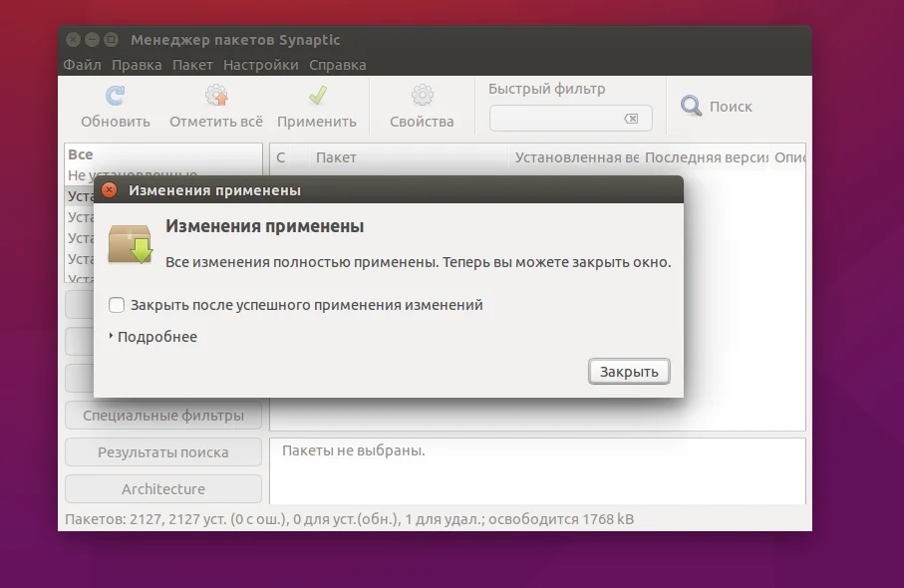This screenshot has height=588, width=904.
Task: Click the Отметить всё upgrade icon
Action: [x=216, y=96]
